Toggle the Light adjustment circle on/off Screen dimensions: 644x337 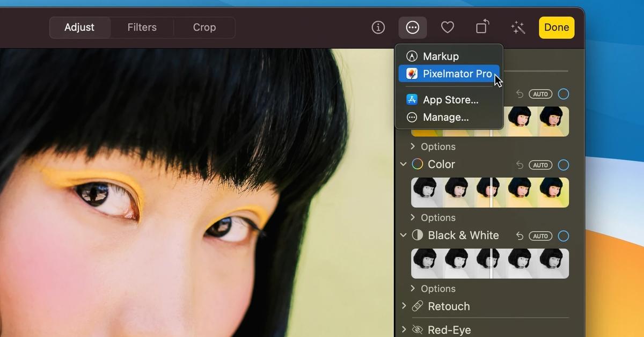tap(563, 94)
